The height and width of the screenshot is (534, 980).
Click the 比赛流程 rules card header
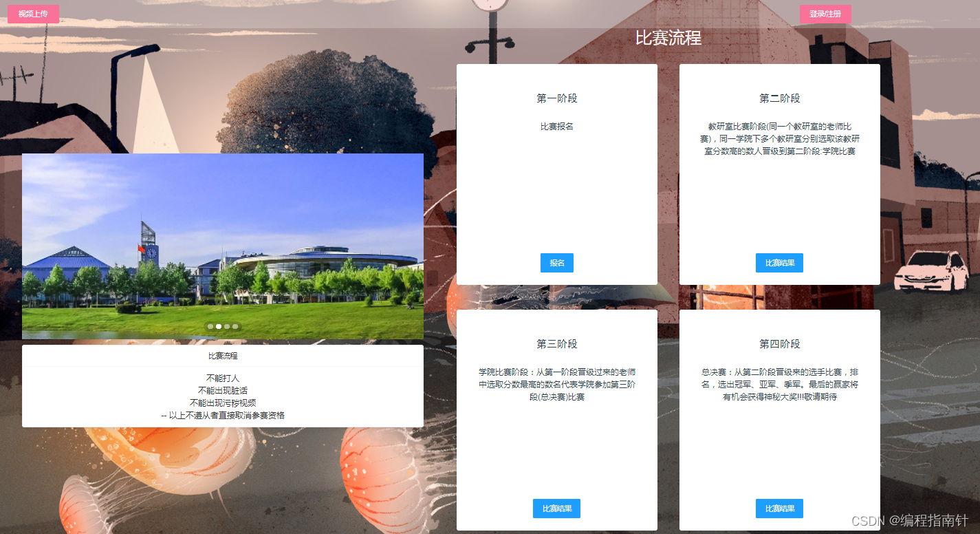click(x=223, y=356)
